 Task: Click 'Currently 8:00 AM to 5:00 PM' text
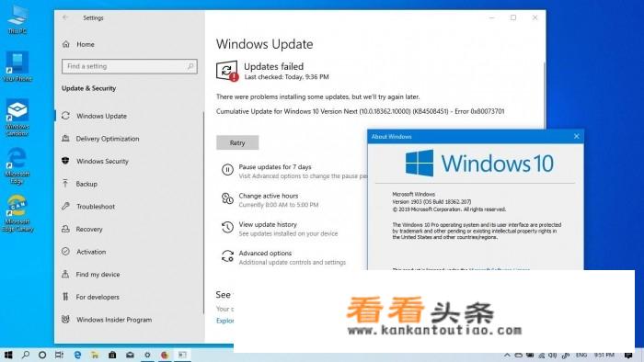(x=279, y=205)
